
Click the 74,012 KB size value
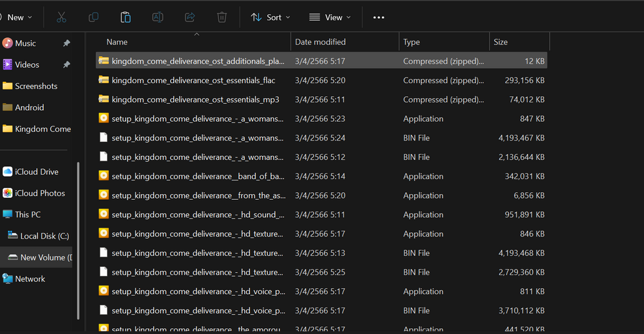[527, 99]
